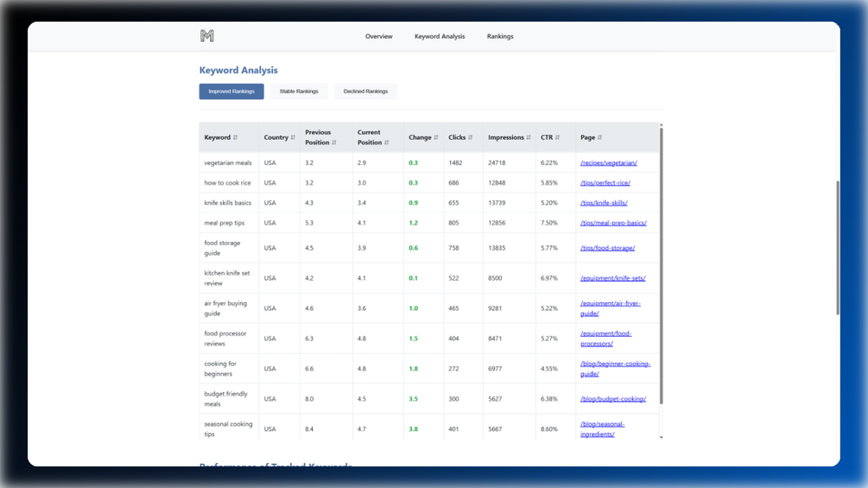The width and height of the screenshot is (868, 488).
Task: Sort by Previous Position icon
Action: (333, 143)
